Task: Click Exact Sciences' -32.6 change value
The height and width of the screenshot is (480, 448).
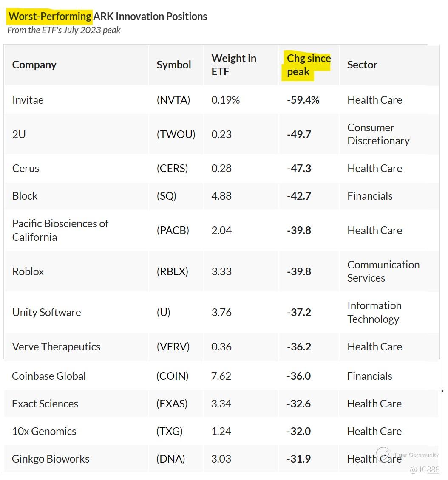Action: 299,404
